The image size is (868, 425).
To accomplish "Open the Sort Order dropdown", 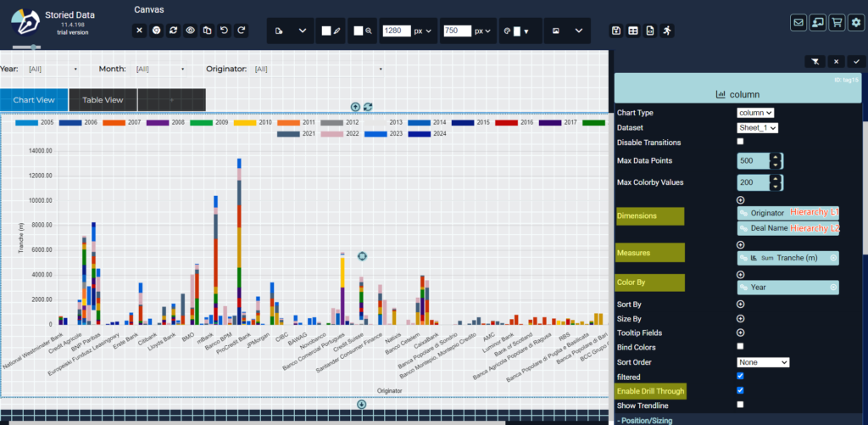I will click(763, 362).
